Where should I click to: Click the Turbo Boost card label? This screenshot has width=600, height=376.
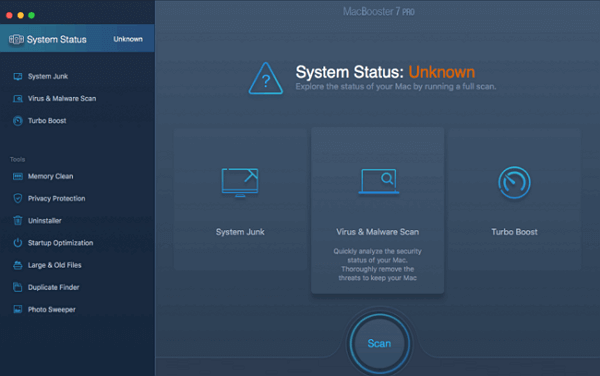514,232
